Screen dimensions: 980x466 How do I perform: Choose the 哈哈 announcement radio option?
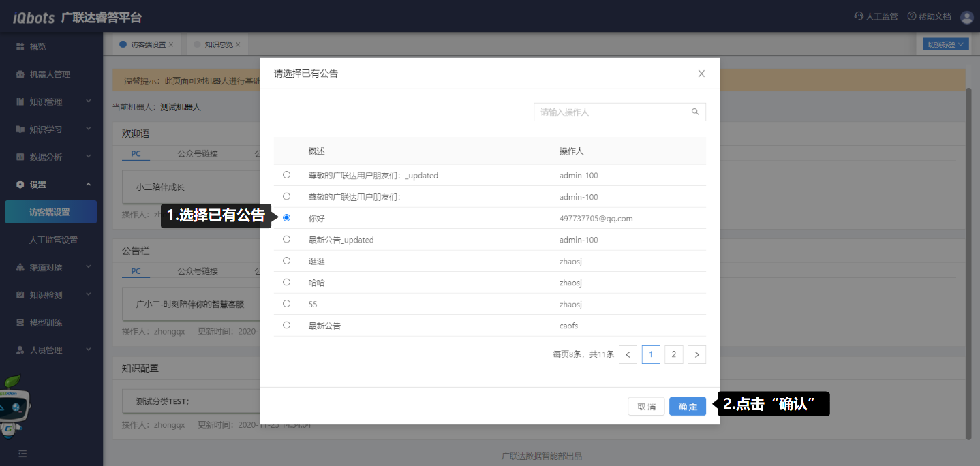click(286, 282)
